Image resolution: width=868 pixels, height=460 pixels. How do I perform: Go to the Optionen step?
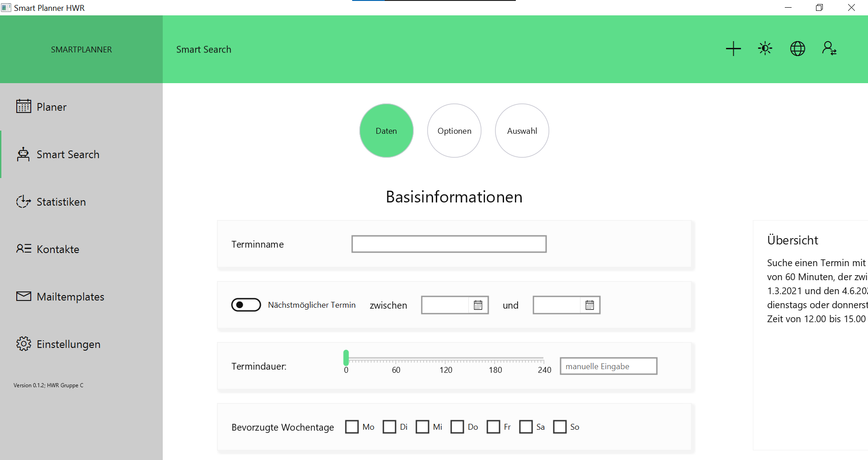(454, 131)
